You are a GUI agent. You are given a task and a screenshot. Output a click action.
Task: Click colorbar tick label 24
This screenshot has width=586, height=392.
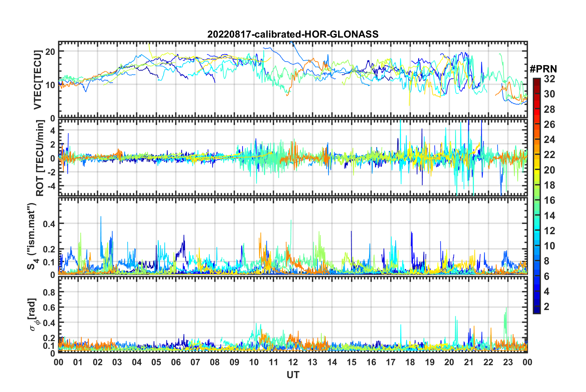click(x=549, y=140)
